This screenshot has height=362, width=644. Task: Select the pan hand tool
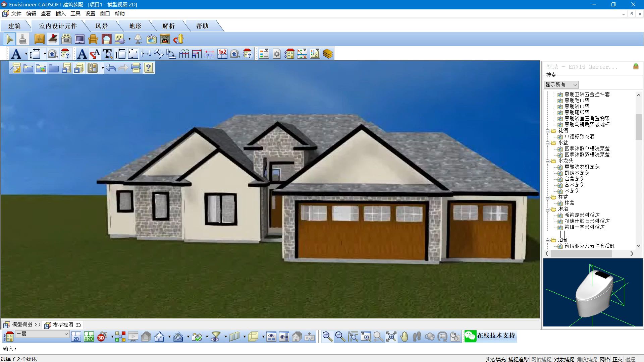pyautogui.click(x=404, y=337)
